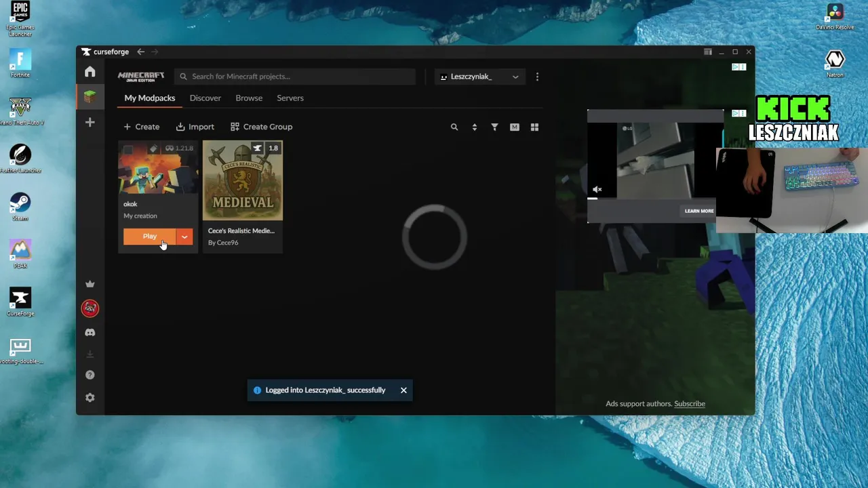Search modpacks with the magnifier icon in the toolbar
This screenshot has height=488, width=868.
454,127
